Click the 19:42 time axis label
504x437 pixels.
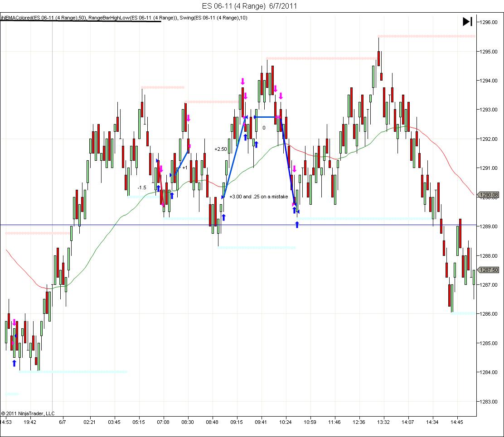click(x=30, y=422)
